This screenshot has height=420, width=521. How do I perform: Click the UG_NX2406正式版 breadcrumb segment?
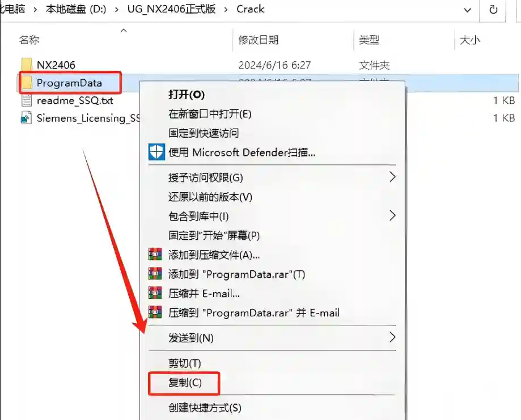pos(171,9)
